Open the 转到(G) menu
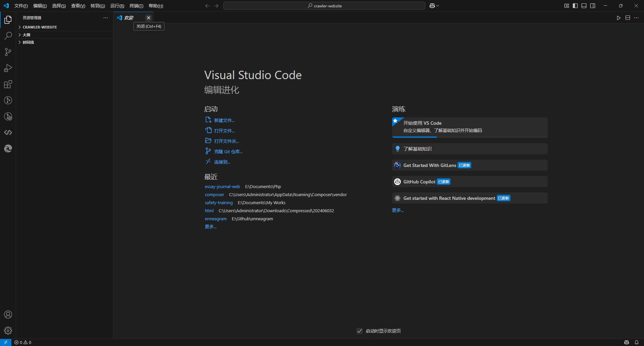The width and height of the screenshot is (644, 346). [x=98, y=6]
